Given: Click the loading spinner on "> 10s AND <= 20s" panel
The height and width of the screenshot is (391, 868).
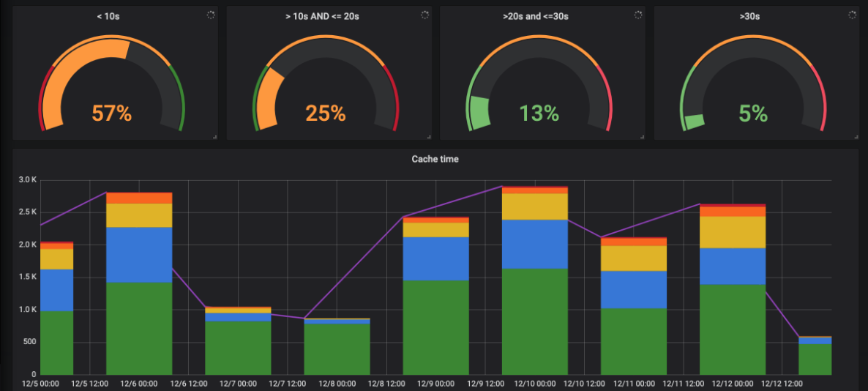Looking at the screenshot, I should [424, 15].
